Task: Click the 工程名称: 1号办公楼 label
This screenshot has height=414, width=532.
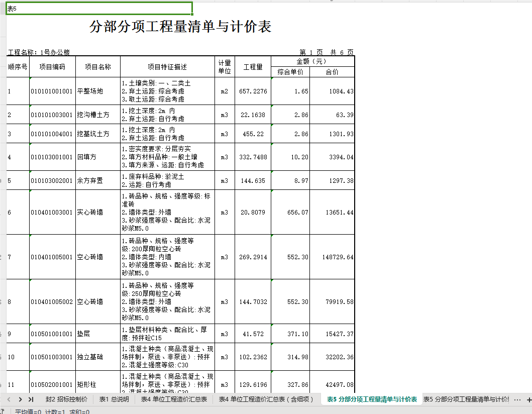Action: click(39, 52)
